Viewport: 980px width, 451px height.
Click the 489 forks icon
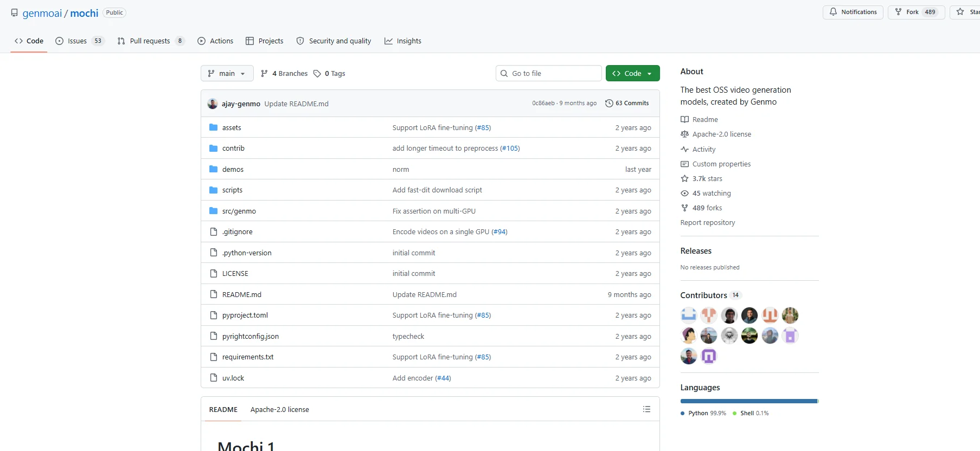[685, 208]
